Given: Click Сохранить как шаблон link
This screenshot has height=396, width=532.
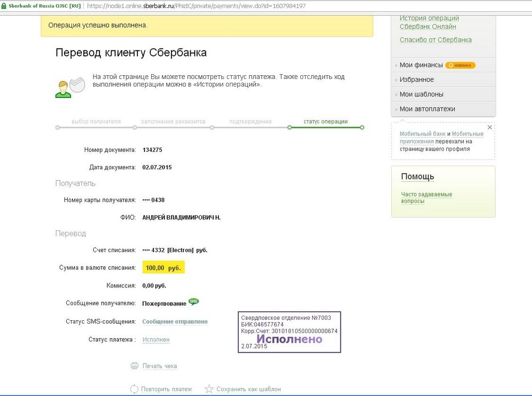Looking at the screenshot, I should pos(249,389).
